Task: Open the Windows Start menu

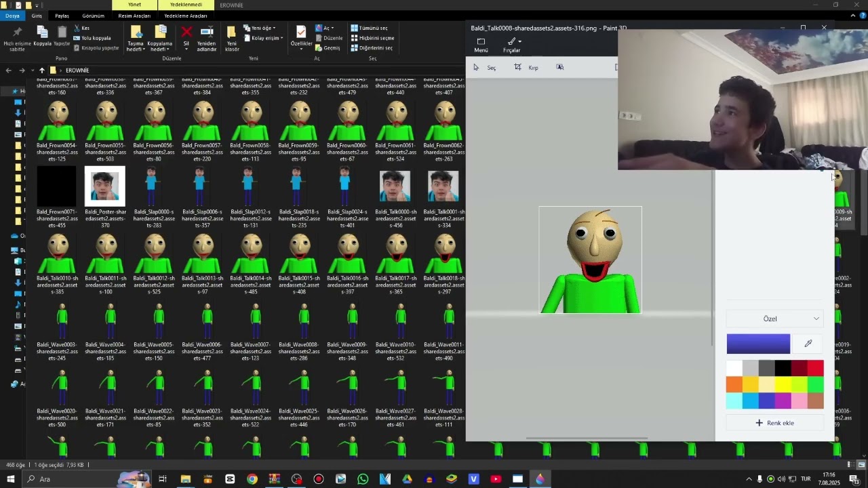Action: point(11,479)
